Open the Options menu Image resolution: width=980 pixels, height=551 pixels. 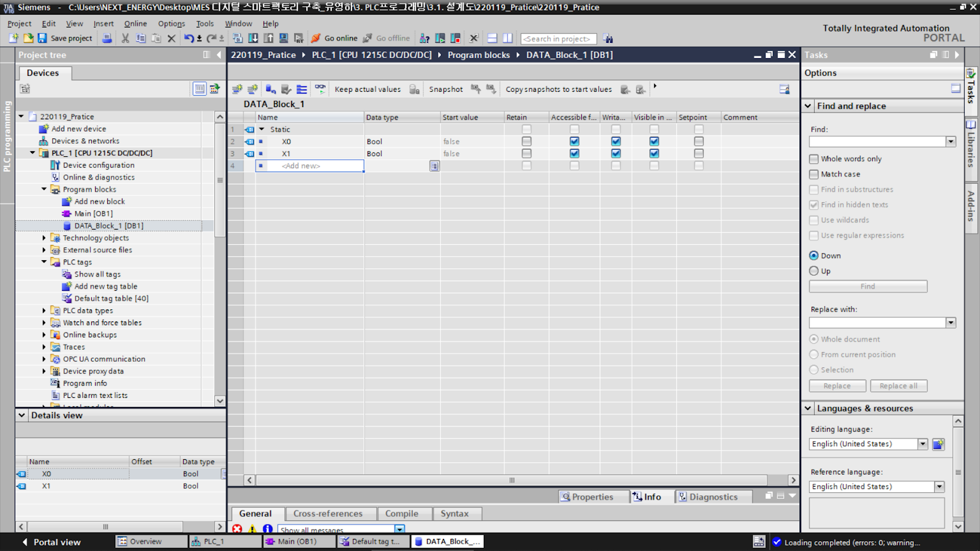(x=171, y=23)
